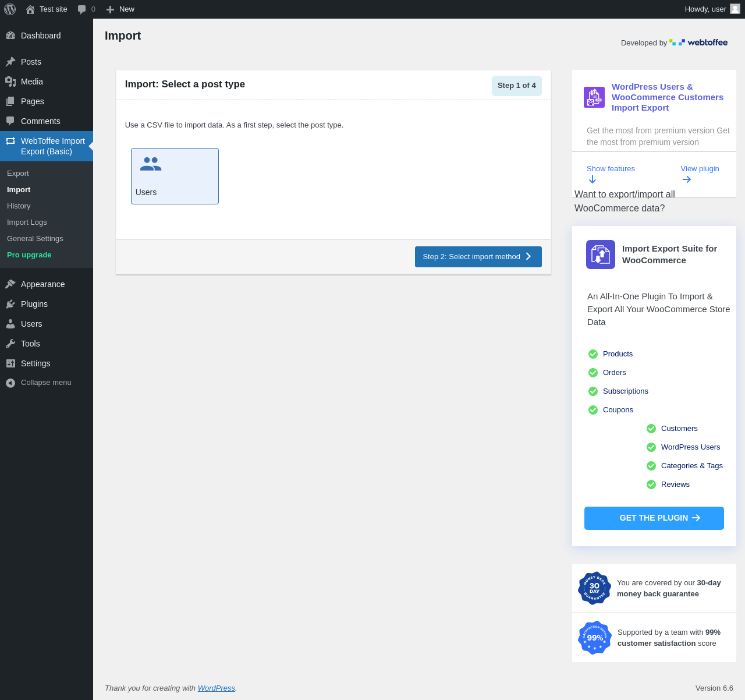The image size is (745, 700).
Task: Open General Settings submenu item
Action: pyautogui.click(x=35, y=239)
